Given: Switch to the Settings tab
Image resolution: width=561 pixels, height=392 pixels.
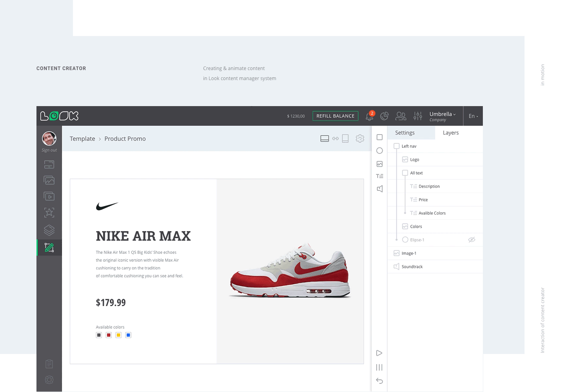Looking at the screenshot, I should click(405, 133).
